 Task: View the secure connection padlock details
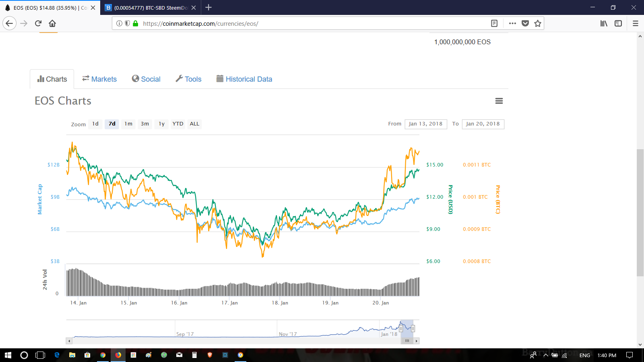coord(136,23)
